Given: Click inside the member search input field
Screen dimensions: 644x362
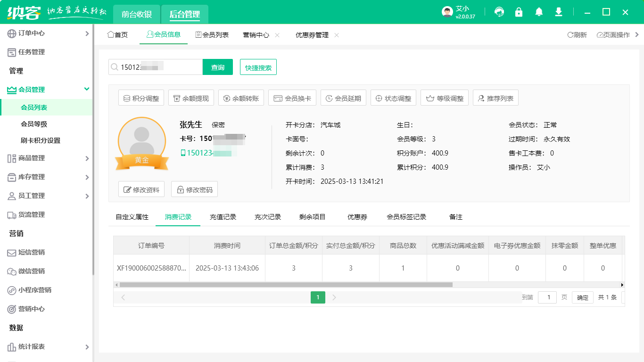Looking at the screenshot, I should (156, 67).
